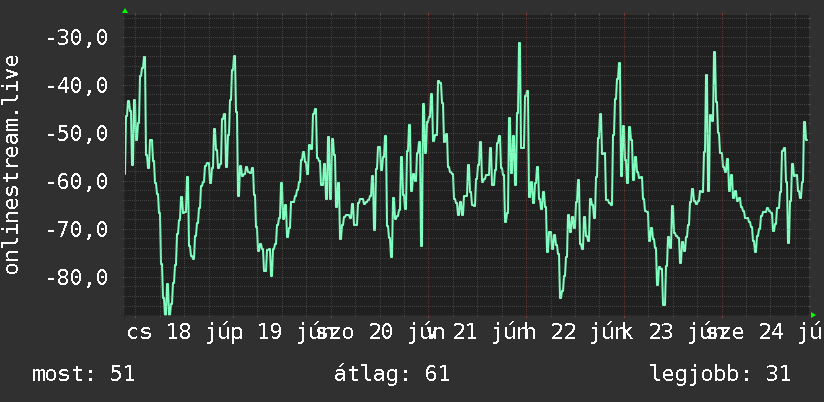This screenshot has width=824, height=402.
Task: Click the green arrow atop the y-axis
Action: (125, 11)
